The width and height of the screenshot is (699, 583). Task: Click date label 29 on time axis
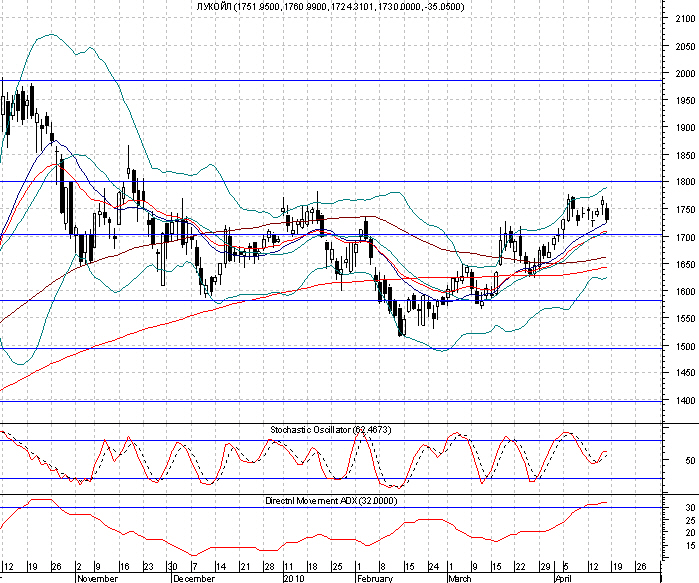pyautogui.click(x=545, y=567)
